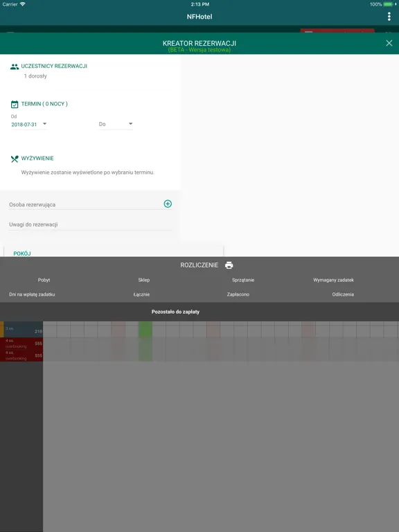Click the Pozostało do zapłaty bar
Image resolution: width=399 pixels, height=532 pixels.
[199, 312]
